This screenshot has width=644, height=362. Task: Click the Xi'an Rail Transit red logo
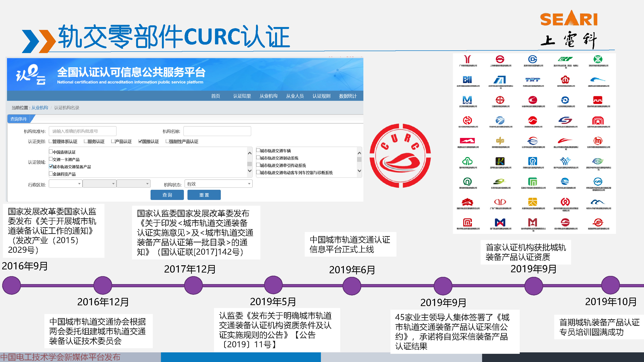coord(598,100)
